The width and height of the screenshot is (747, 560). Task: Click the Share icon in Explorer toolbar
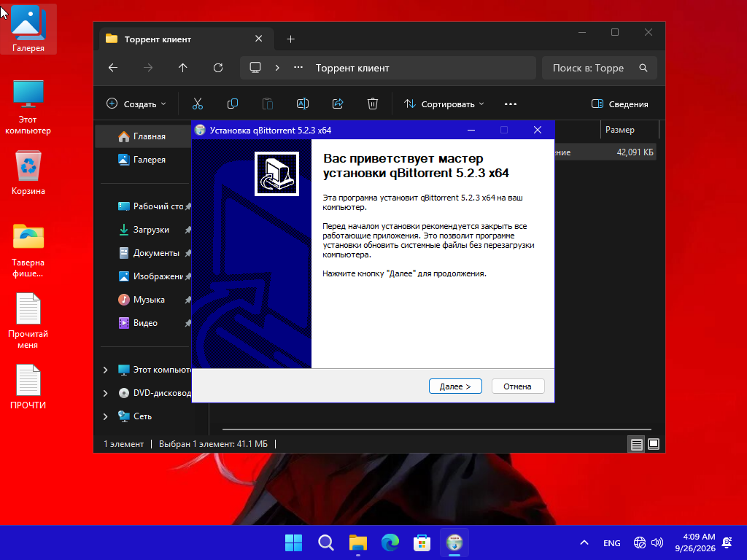point(338,104)
